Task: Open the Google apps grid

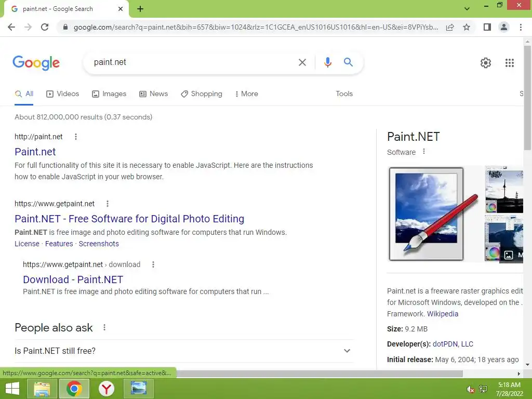Action: tap(509, 63)
